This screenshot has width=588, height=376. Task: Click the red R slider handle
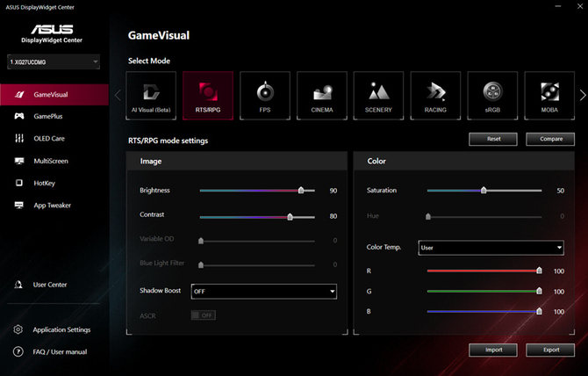tap(539, 271)
